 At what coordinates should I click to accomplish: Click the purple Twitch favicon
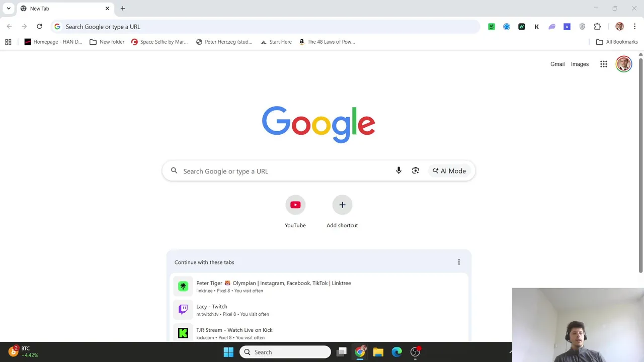coord(183,310)
